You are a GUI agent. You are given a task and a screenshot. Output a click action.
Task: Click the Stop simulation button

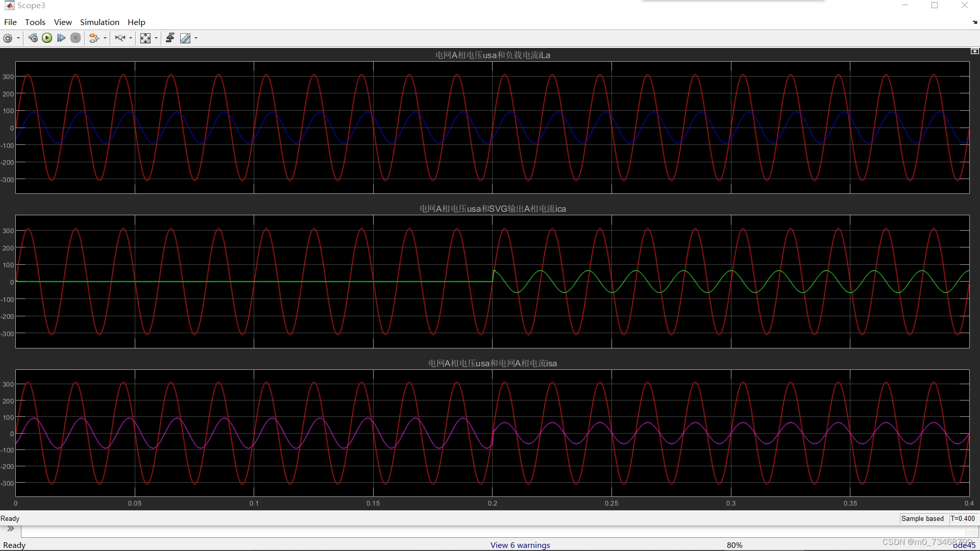76,38
